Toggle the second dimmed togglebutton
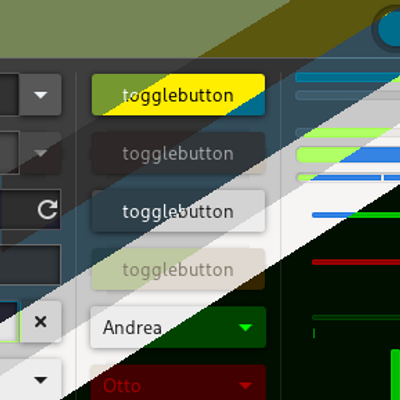 point(178,153)
